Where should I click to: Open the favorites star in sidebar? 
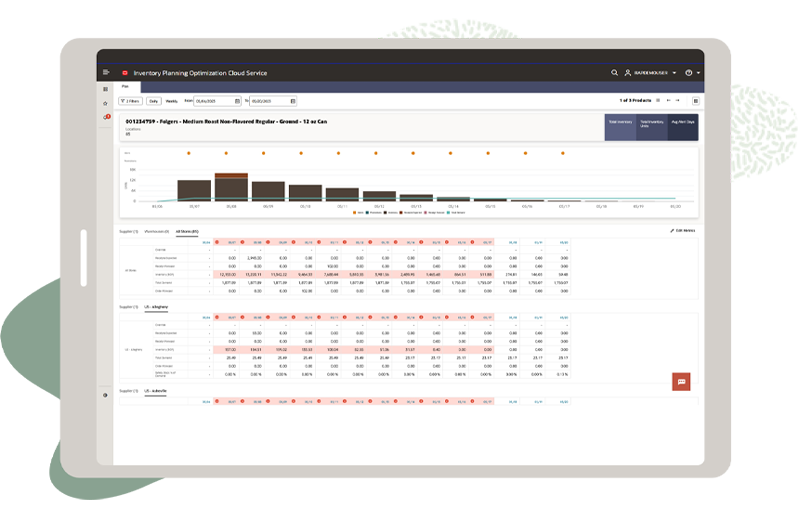105,103
